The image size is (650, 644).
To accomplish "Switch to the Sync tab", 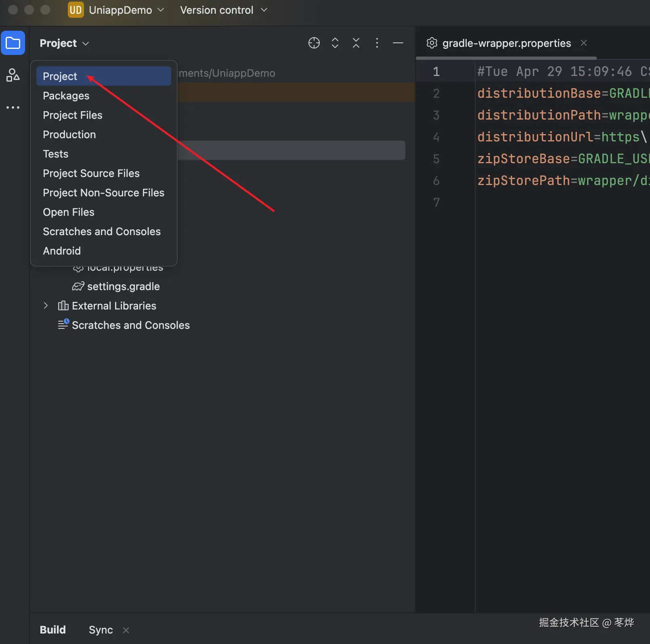I will tap(101, 630).
